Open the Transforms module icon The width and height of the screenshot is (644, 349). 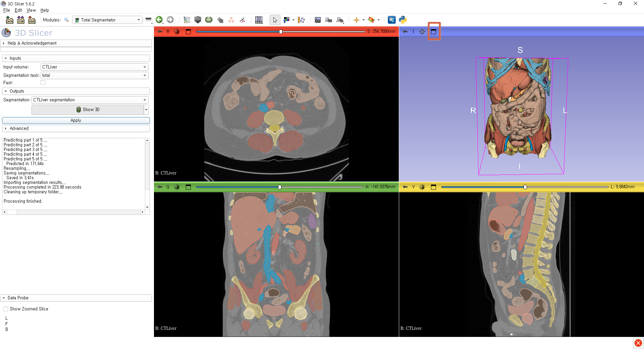(220, 20)
